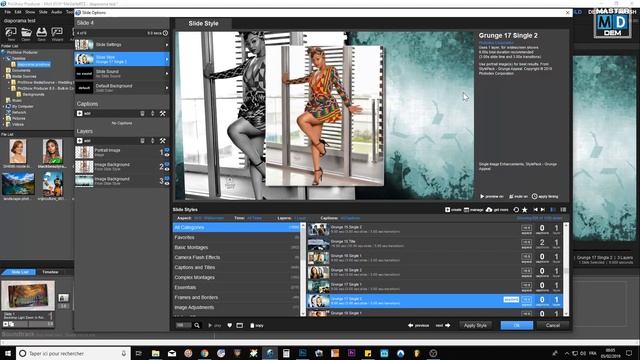Click the play button in styles footer
Screen dimensions: 640x360
pos(214,325)
